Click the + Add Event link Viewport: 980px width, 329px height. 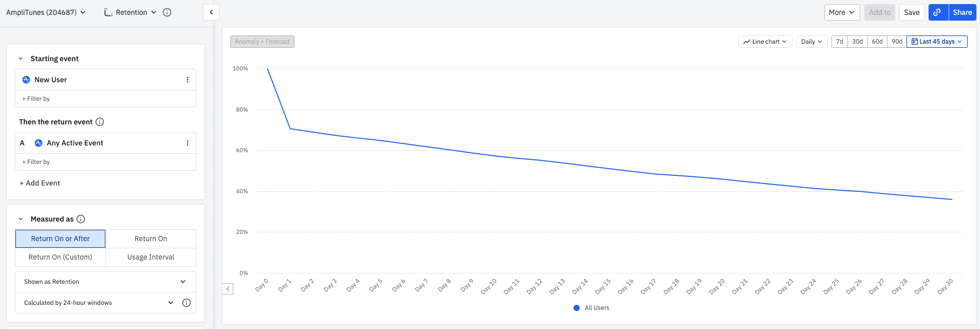click(40, 183)
